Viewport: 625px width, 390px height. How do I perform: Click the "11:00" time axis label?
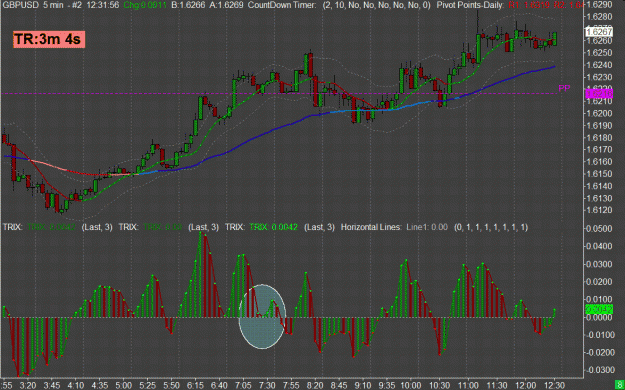468,385
